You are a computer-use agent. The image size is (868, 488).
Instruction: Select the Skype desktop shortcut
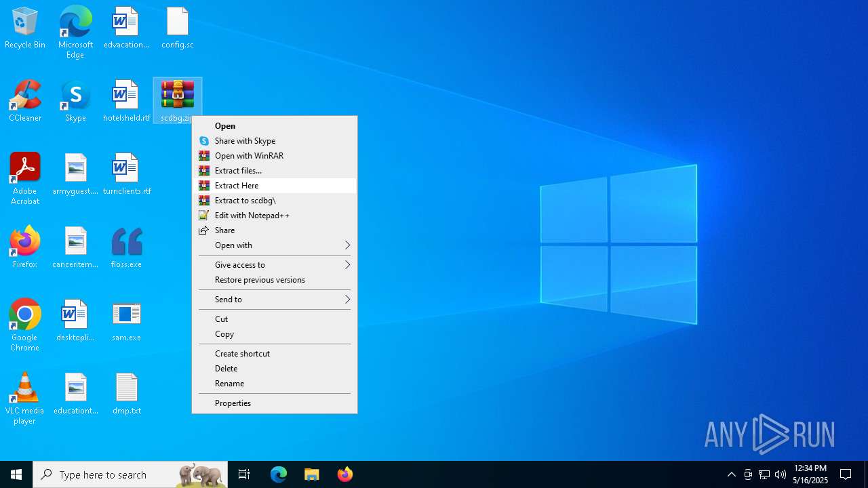tap(75, 102)
